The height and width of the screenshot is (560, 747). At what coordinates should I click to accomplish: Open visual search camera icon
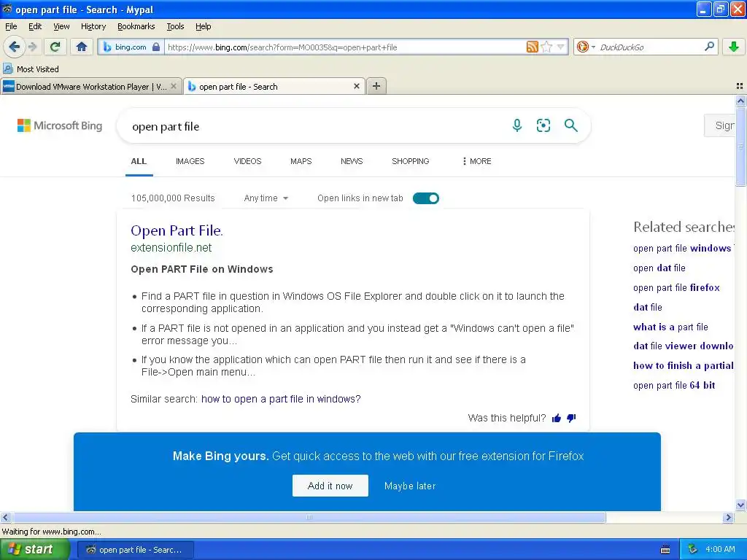coord(543,125)
